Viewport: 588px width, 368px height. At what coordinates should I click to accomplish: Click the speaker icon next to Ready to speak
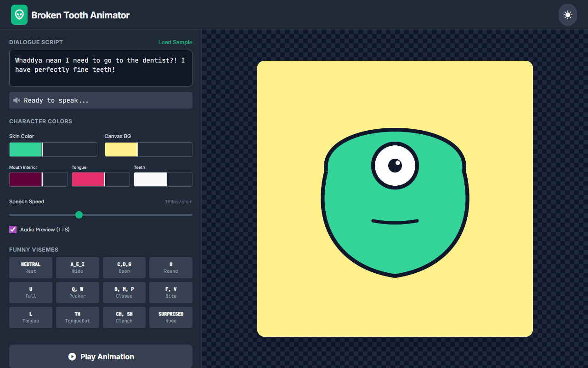[x=17, y=100]
